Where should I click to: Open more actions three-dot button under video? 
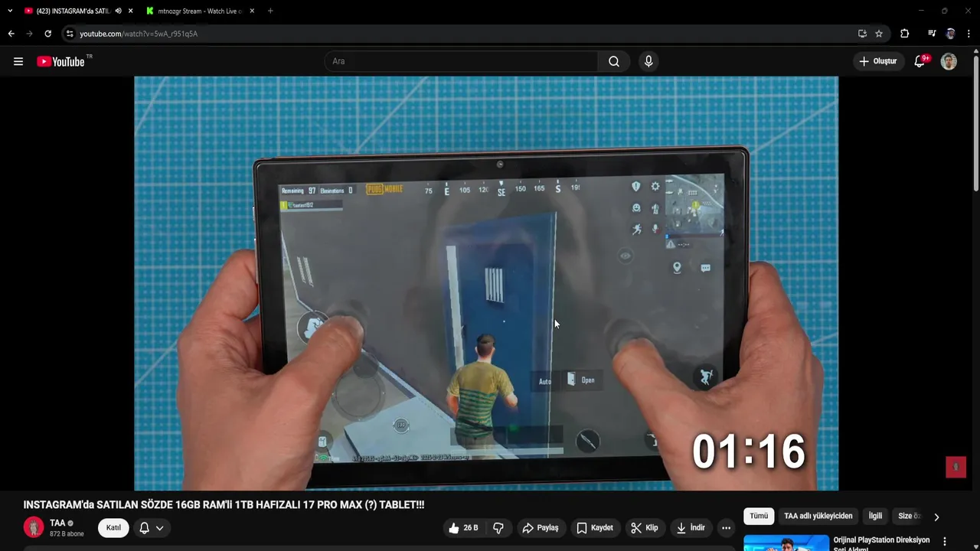[x=726, y=528]
